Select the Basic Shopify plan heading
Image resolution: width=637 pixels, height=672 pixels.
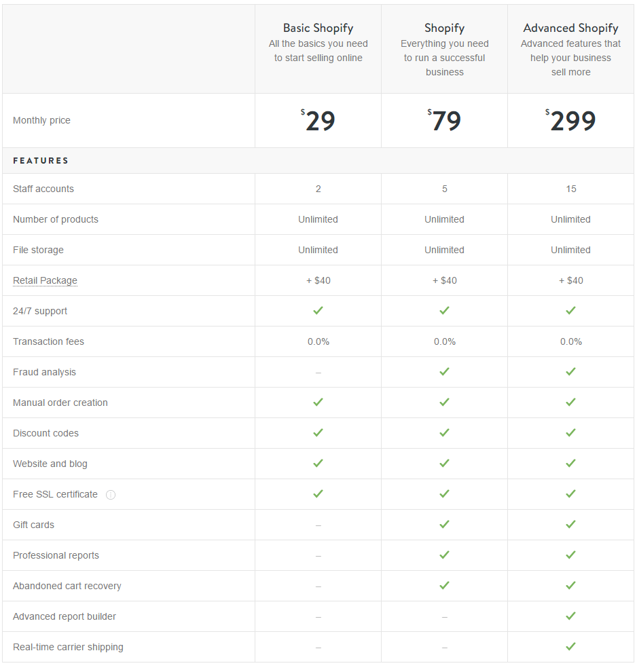(x=318, y=29)
